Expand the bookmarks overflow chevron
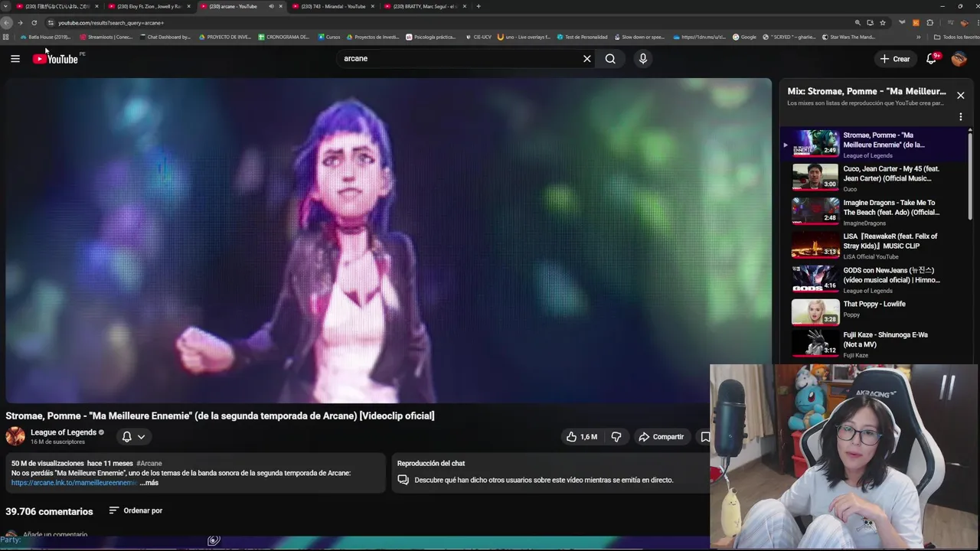The width and height of the screenshot is (980, 551). coord(918,37)
